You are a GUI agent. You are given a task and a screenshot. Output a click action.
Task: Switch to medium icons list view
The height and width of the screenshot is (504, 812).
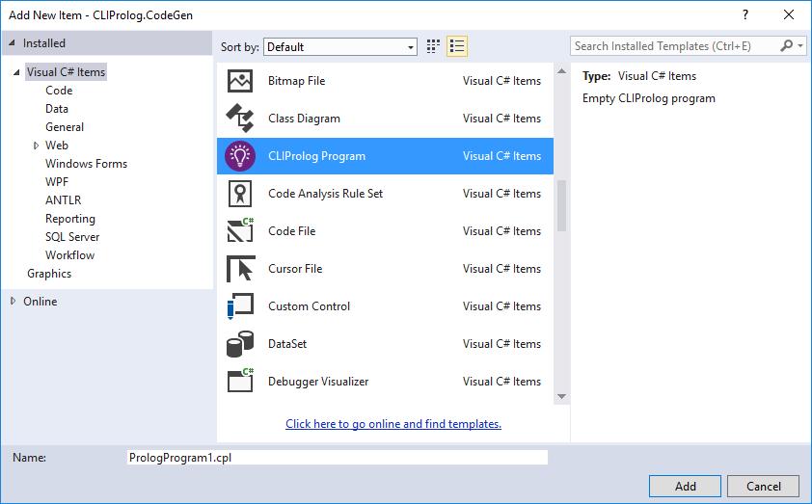click(457, 46)
